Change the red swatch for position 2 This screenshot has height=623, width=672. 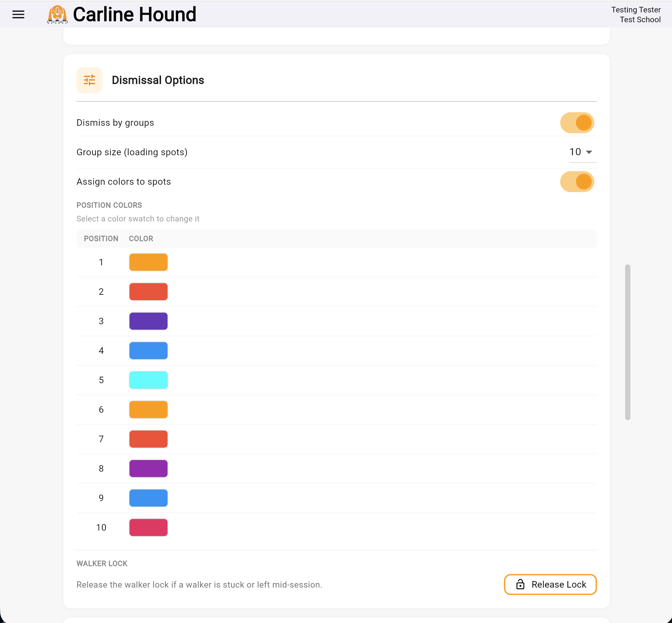point(148,292)
